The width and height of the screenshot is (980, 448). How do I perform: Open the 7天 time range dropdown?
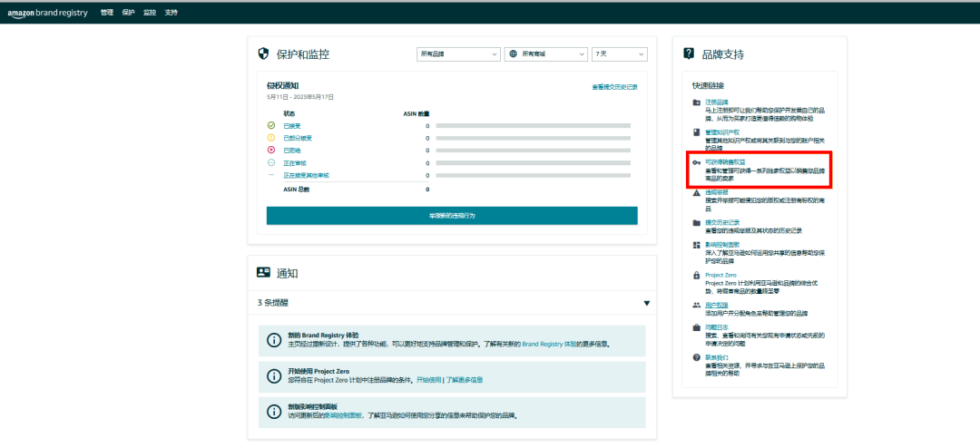pyautogui.click(x=619, y=54)
